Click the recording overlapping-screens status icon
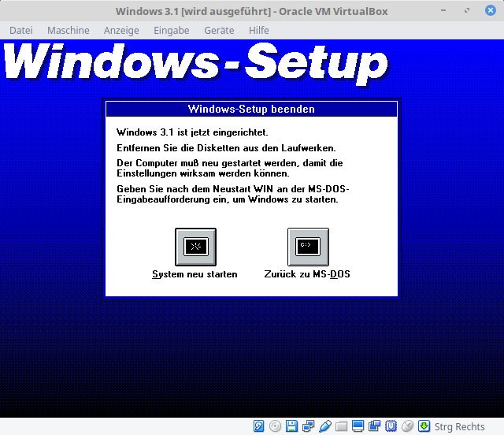Image resolution: width=504 pixels, height=435 pixels. pyautogui.click(x=374, y=426)
